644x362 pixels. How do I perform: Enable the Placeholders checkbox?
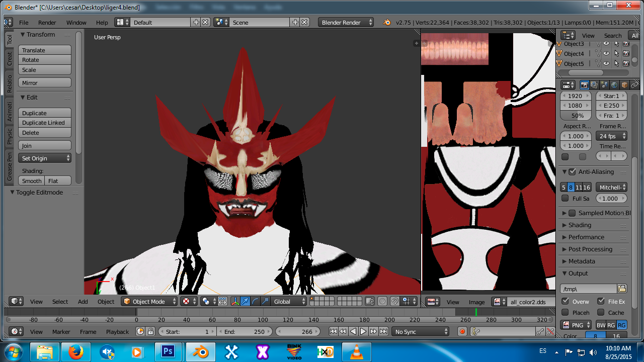point(565,312)
